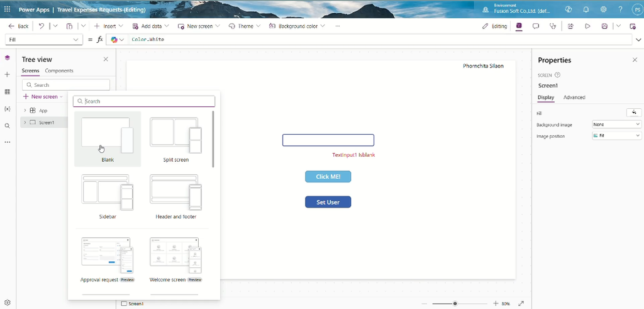
Task: Choose the Header and footer template
Action: [176, 196]
